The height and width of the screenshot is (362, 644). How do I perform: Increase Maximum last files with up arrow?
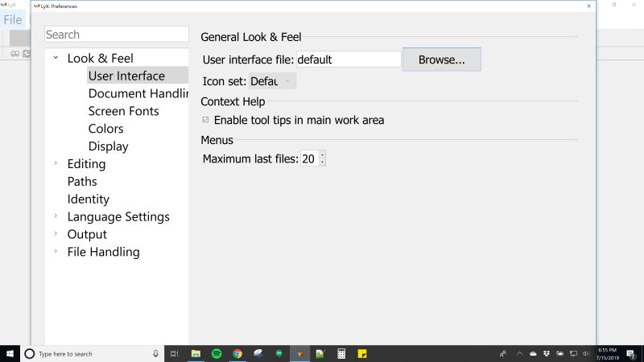(x=323, y=155)
